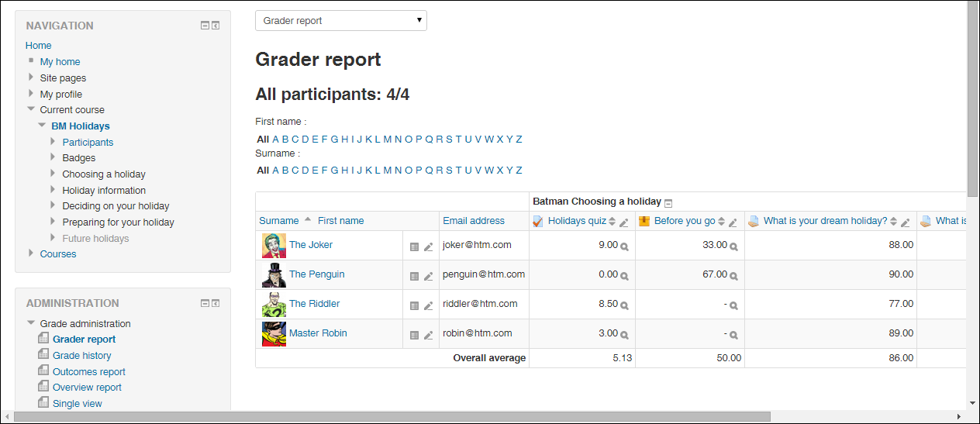The height and width of the screenshot is (424, 980).
Task: Click the vertical scrollbar thumb
Action: 973,98
